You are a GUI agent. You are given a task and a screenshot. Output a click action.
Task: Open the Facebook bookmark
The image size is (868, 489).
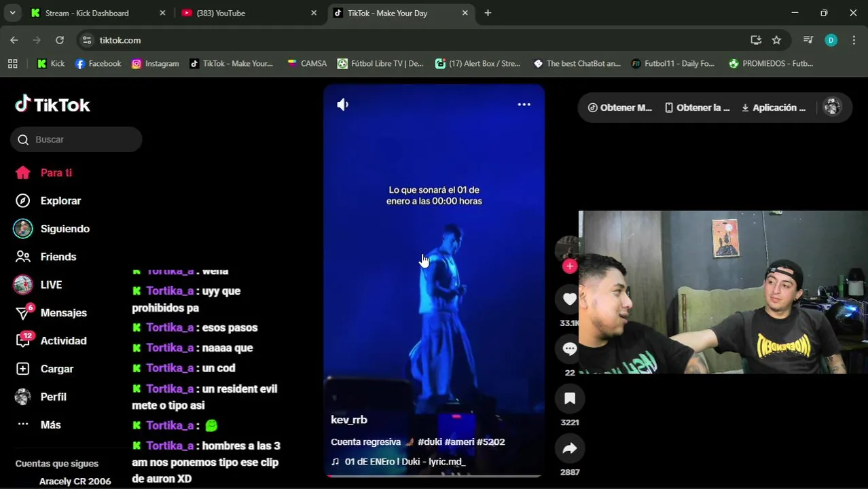click(x=98, y=63)
